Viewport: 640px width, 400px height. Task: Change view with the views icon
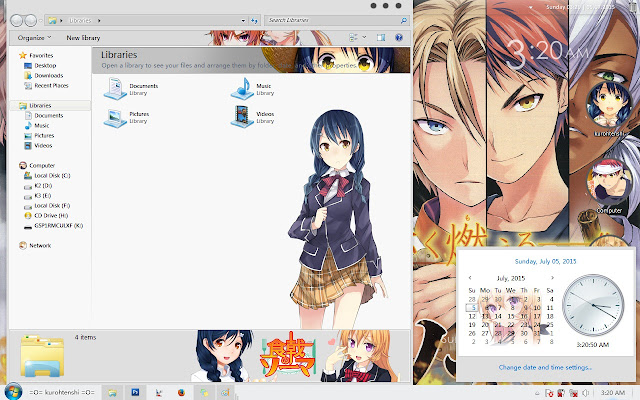[x=353, y=38]
